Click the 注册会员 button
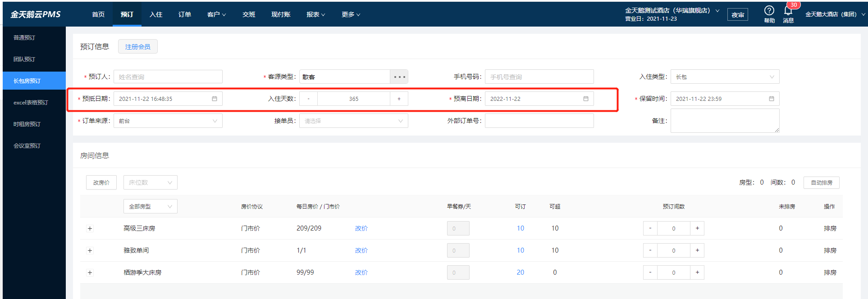The width and height of the screenshot is (868, 299). [x=138, y=46]
